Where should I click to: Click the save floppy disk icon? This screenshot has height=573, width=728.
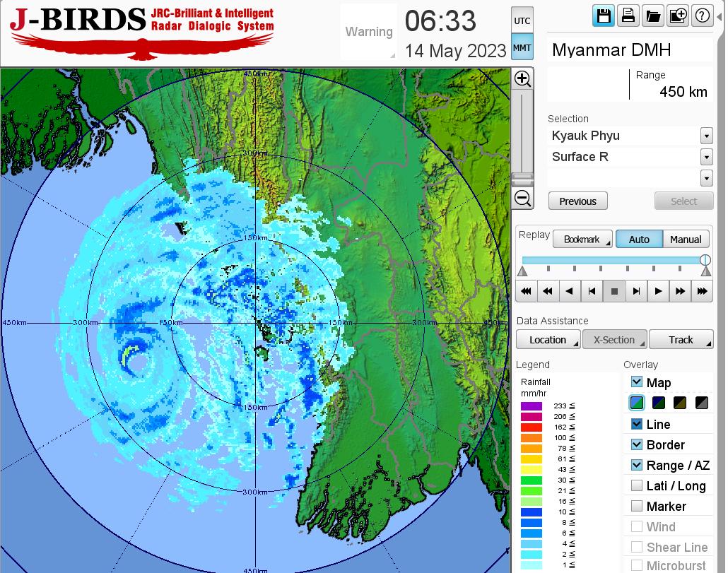pyautogui.click(x=604, y=16)
